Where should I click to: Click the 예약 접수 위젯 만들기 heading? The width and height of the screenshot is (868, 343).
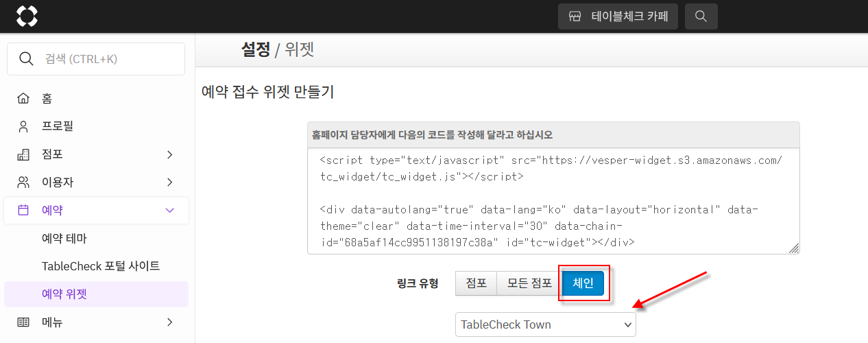pos(268,92)
